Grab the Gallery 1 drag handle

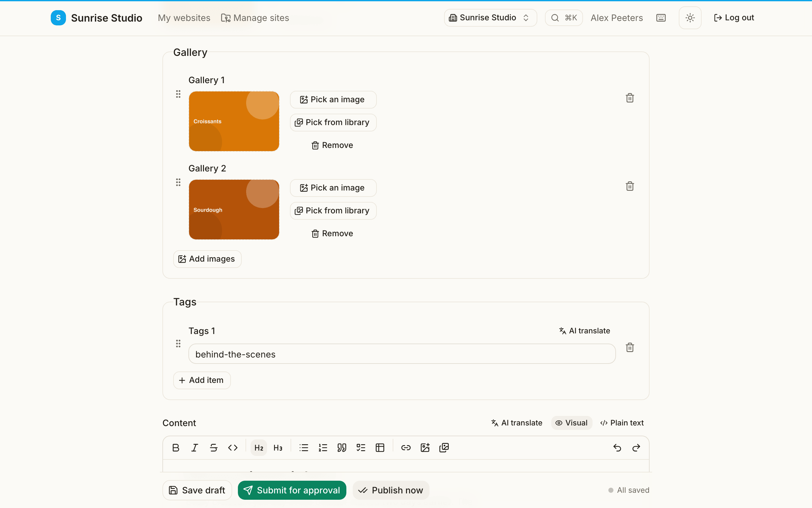tap(178, 94)
